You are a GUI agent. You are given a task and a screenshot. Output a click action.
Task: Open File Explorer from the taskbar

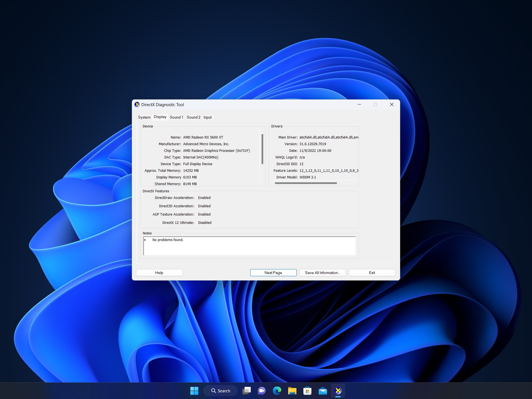point(292,391)
